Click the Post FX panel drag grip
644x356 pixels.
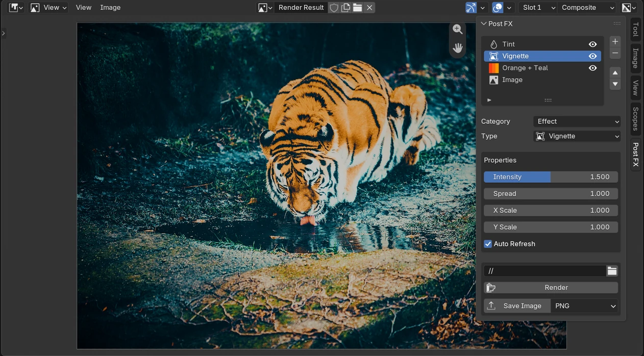617,23
